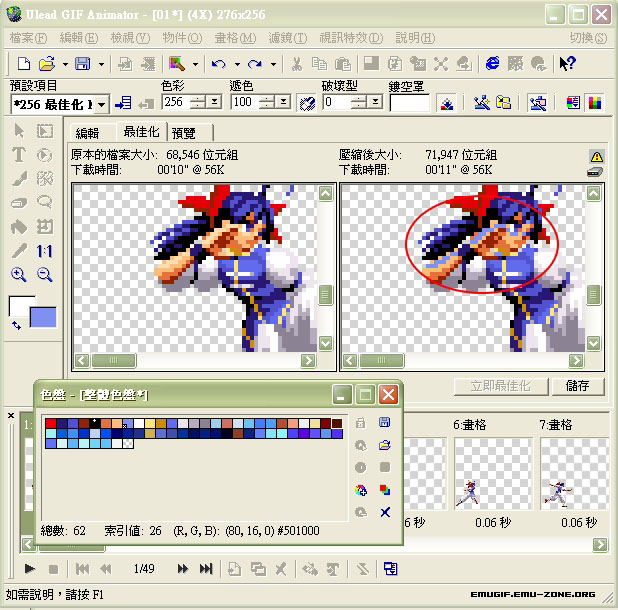
Task: Open the dropdown arrow beside the save icon
Action: (101, 63)
